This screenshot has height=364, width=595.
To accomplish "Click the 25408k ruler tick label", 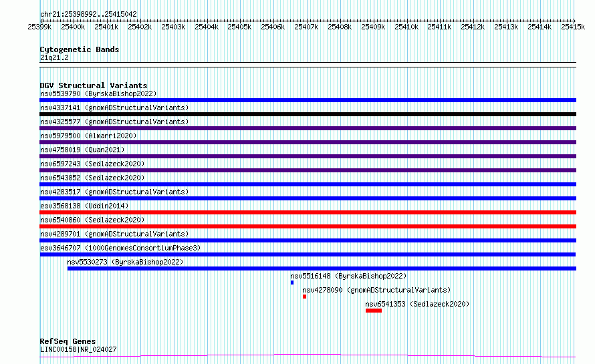I will pyautogui.click(x=340, y=27).
